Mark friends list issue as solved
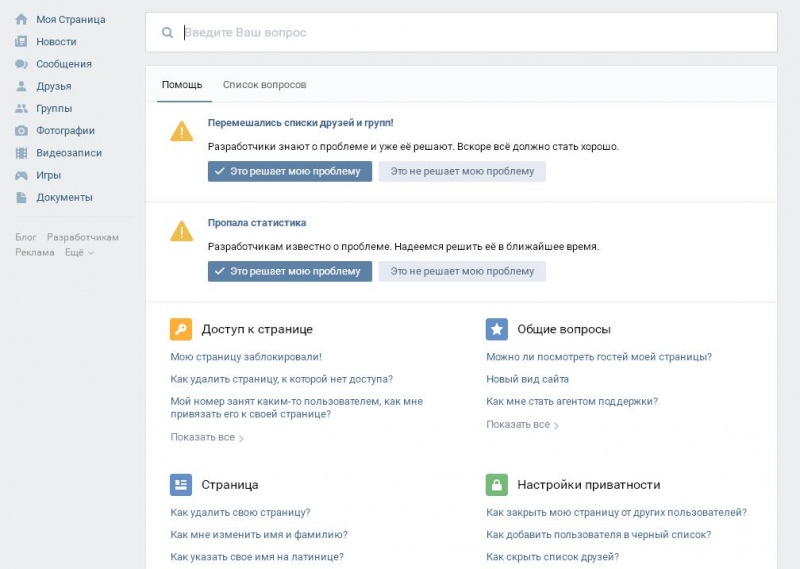 click(290, 171)
